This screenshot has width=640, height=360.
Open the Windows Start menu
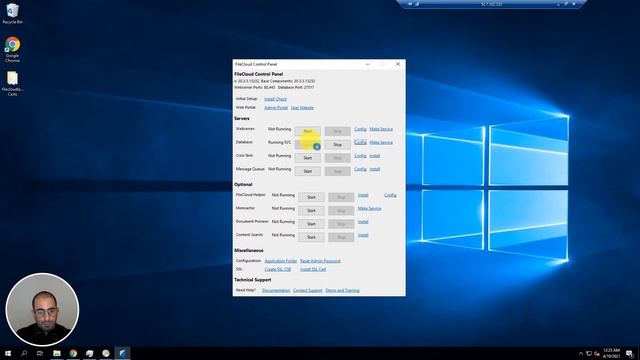point(8,353)
